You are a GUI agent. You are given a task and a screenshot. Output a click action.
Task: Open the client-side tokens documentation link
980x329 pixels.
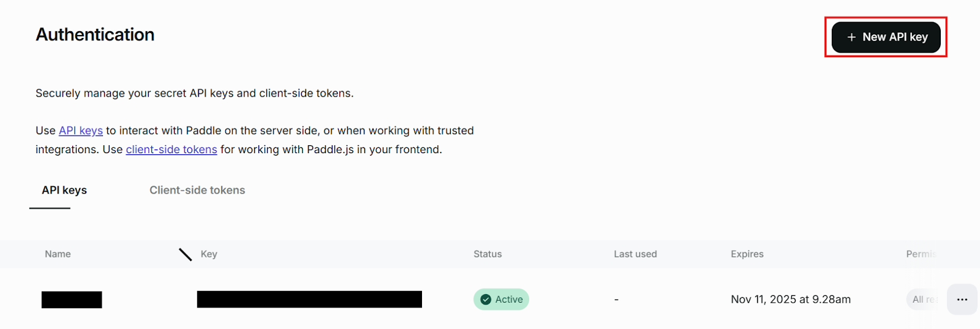(171, 149)
